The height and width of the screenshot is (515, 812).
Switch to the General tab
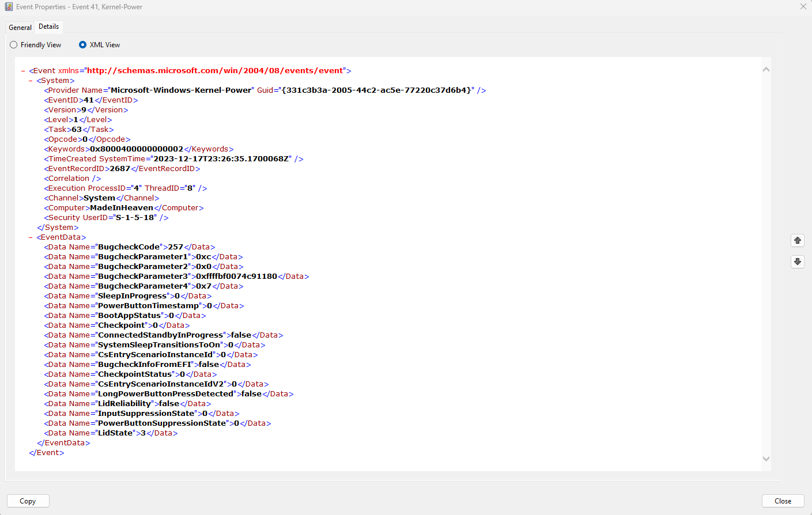tap(20, 28)
